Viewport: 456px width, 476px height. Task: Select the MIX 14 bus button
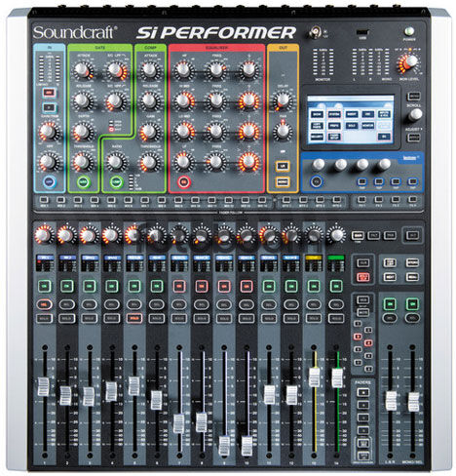click(262, 200)
